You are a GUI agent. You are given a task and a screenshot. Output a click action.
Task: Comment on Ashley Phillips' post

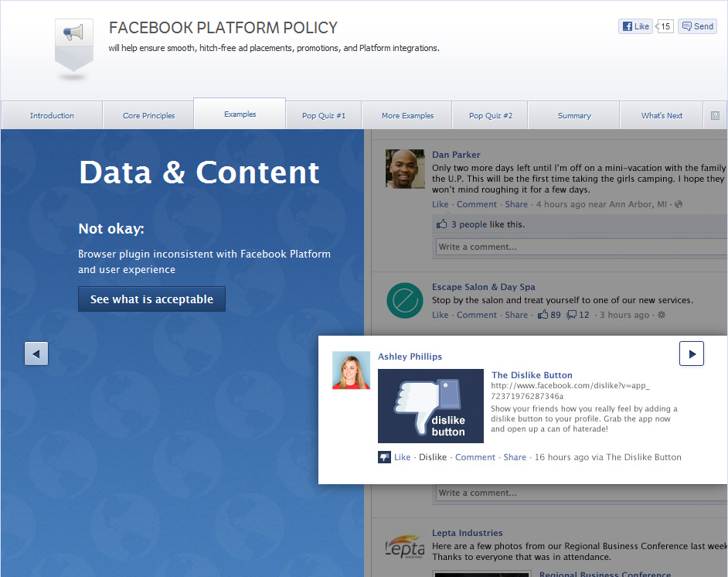click(x=475, y=457)
